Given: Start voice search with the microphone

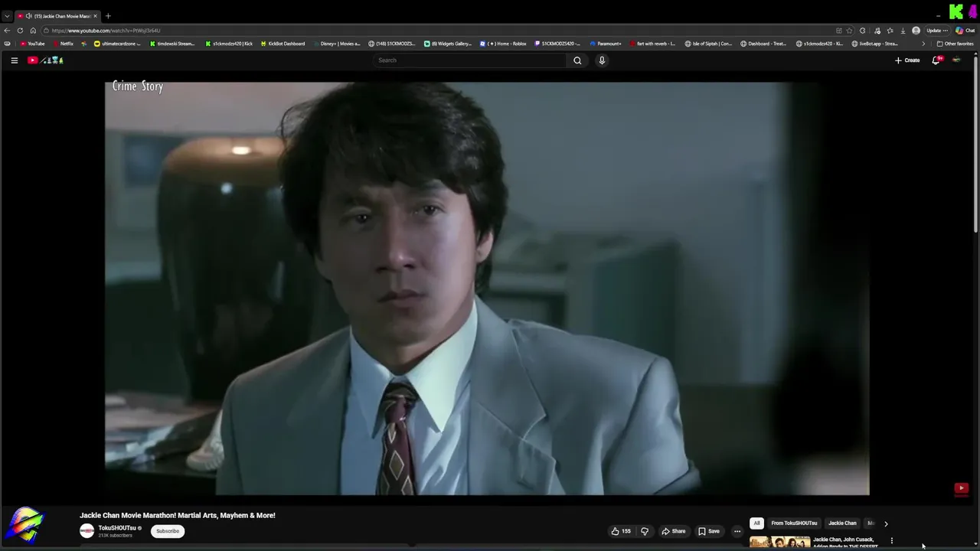Looking at the screenshot, I should tap(602, 60).
